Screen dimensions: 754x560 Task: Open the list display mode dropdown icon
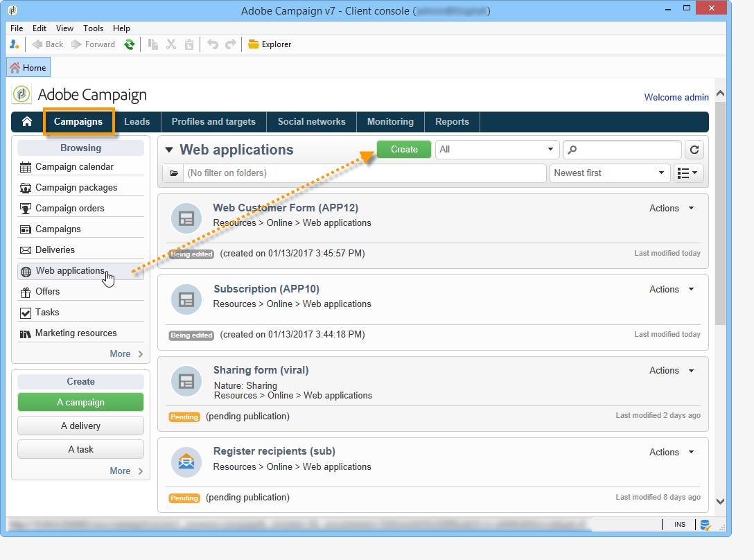pos(688,173)
